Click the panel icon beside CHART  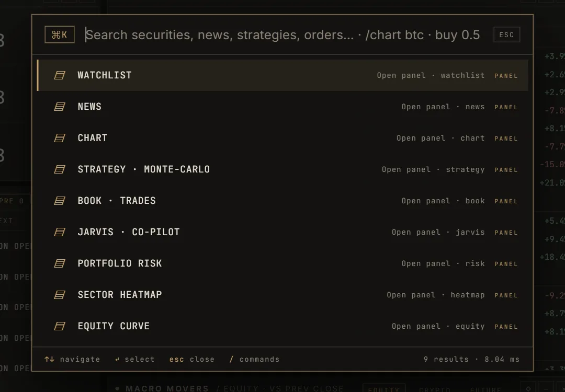coord(60,138)
